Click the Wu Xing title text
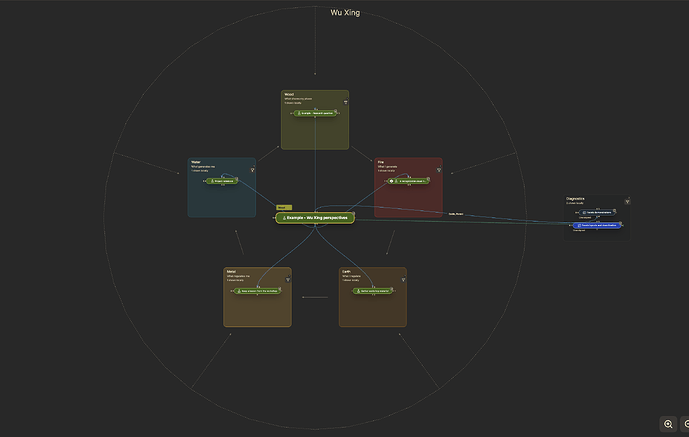 coord(345,13)
